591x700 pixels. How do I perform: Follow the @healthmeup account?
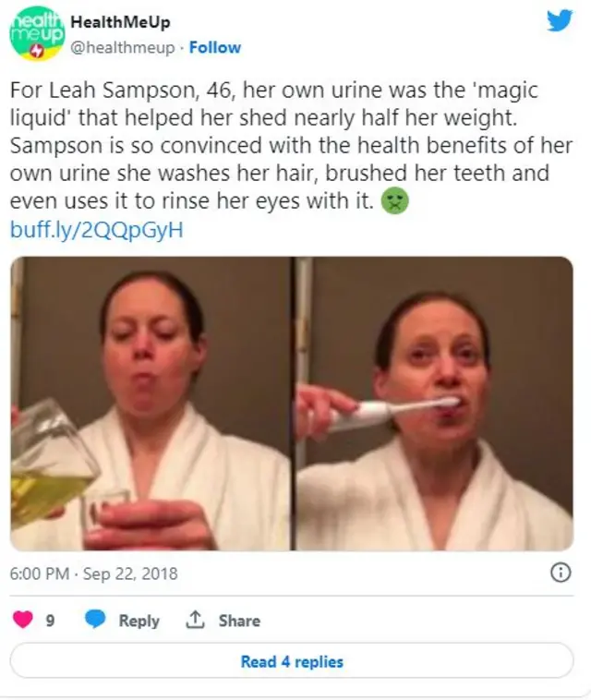(x=215, y=47)
